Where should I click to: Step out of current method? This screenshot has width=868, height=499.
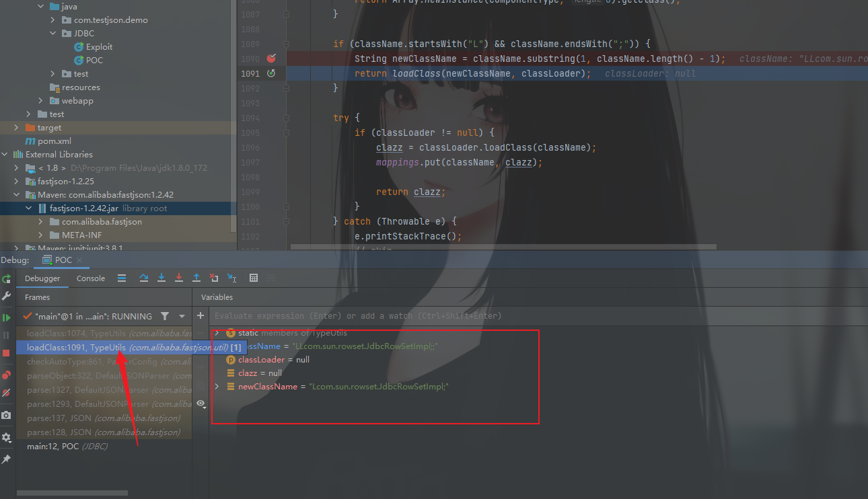(x=196, y=278)
